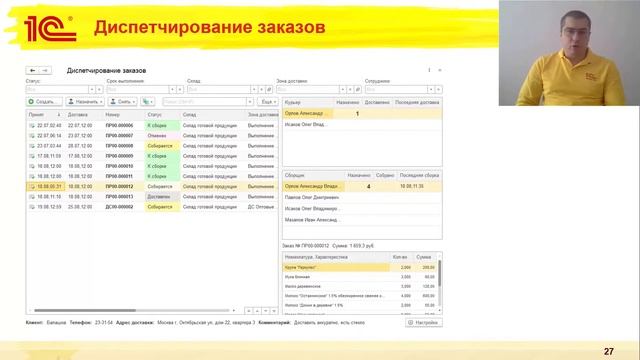
Task: Click the Последняя сборка column header
Action: click(x=419, y=175)
